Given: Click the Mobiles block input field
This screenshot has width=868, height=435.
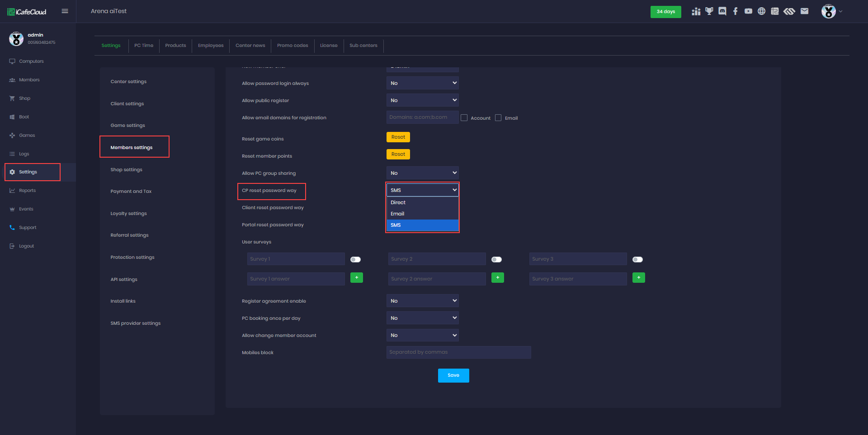Looking at the screenshot, I should click(x=458, y=352).
